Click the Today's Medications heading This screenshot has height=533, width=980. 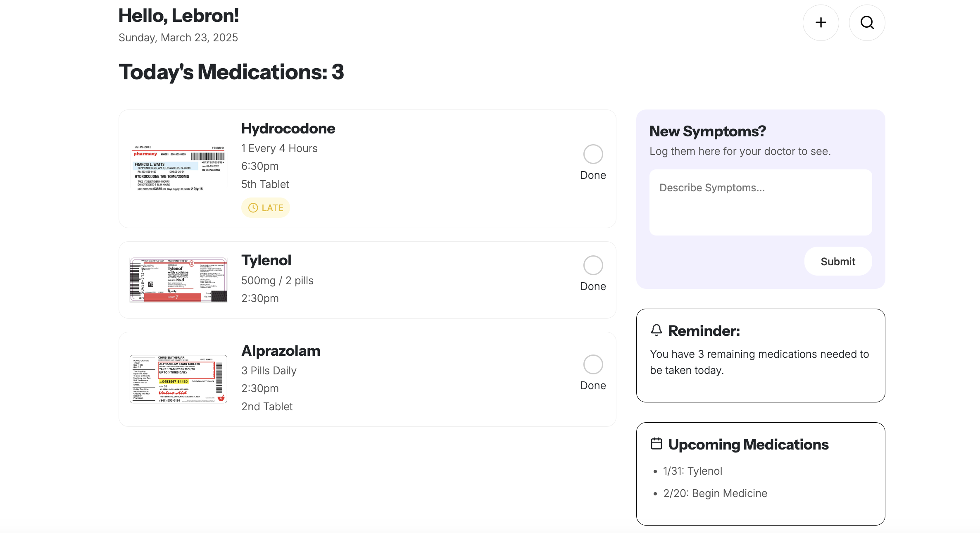click(231, 72)
